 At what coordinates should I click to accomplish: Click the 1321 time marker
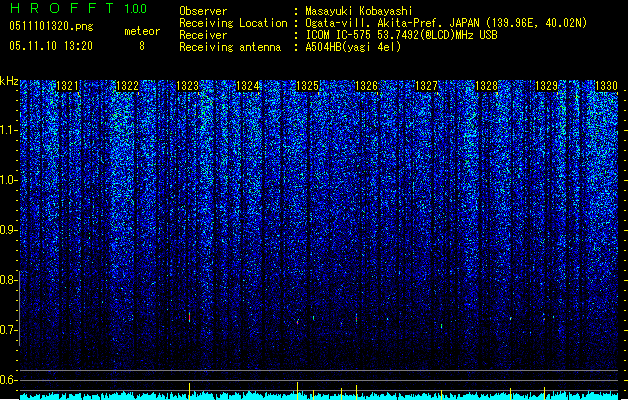point(67,86)
